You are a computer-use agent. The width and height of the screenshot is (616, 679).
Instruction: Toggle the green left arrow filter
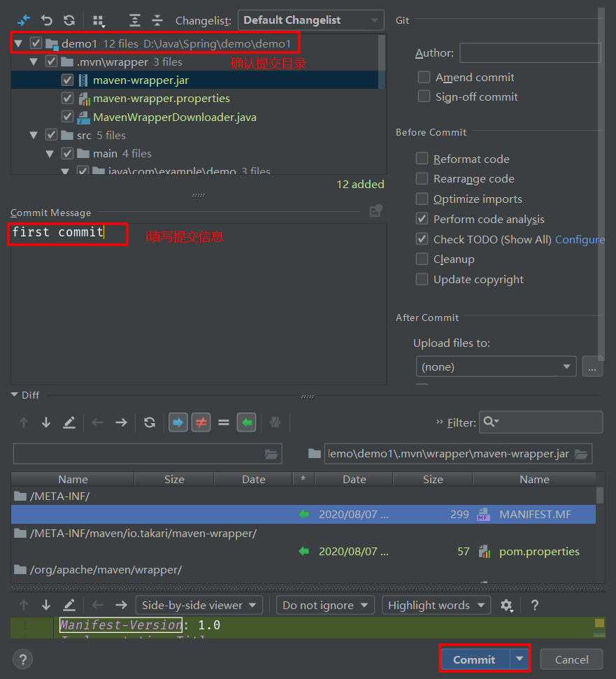pos(246,422)
